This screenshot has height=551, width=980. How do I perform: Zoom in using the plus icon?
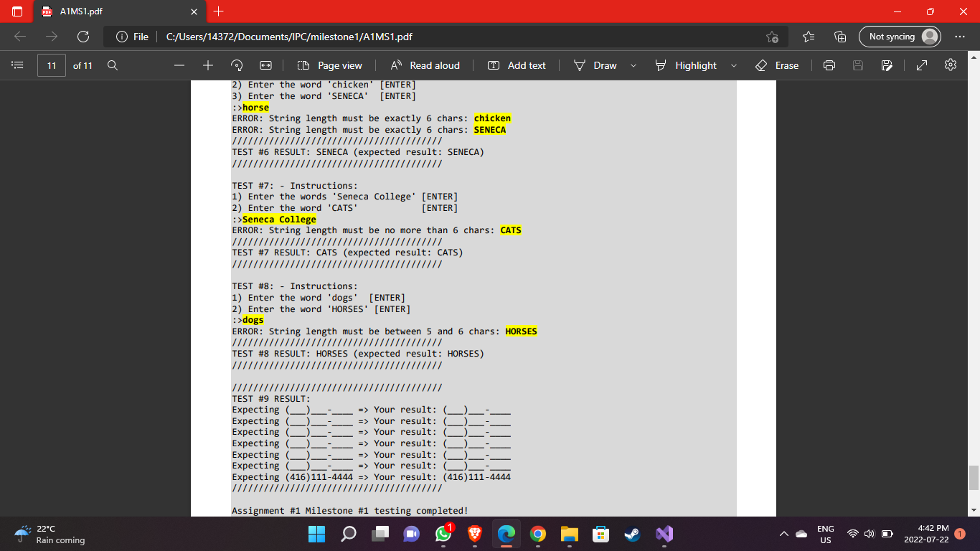pos(207,65)
